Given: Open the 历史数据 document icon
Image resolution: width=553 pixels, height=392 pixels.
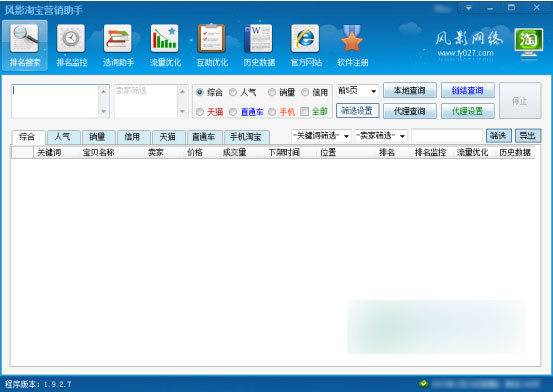Looking at the screenshot, I should (x=259, y=38).
